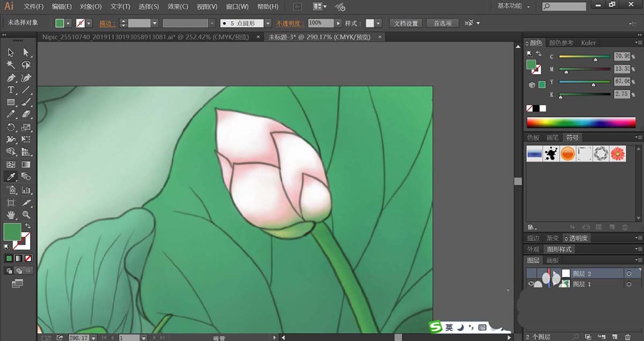Select the Line Segment tool
644x341 pixels.
[26, 90]
